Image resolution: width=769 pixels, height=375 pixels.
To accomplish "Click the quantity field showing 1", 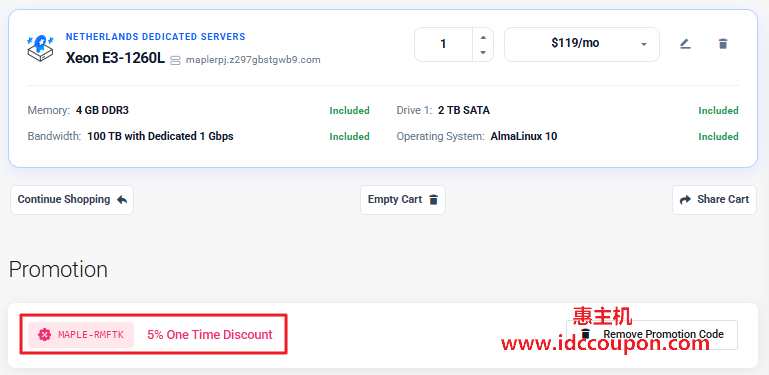I will tap(443, 45).
